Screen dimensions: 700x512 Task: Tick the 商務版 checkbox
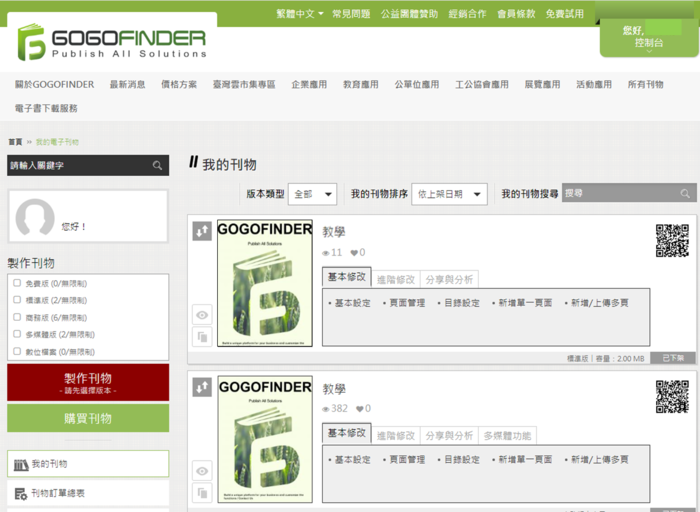17,317
